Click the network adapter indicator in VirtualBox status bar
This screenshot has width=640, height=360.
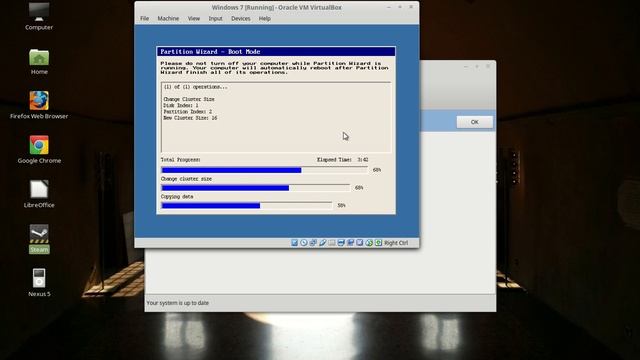click(313, 243)
